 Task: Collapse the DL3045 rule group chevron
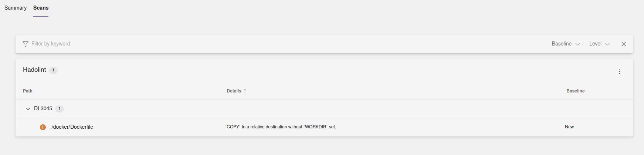[28, 109]
